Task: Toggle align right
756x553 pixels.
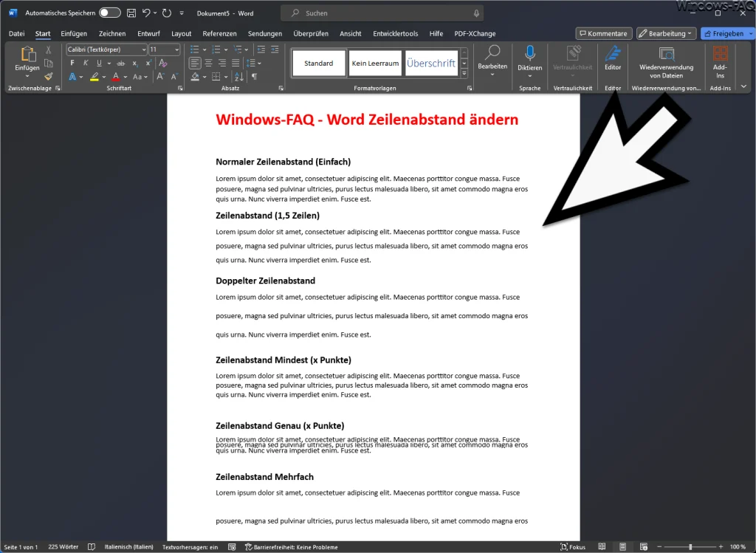Action: click(x=221, y=63)
